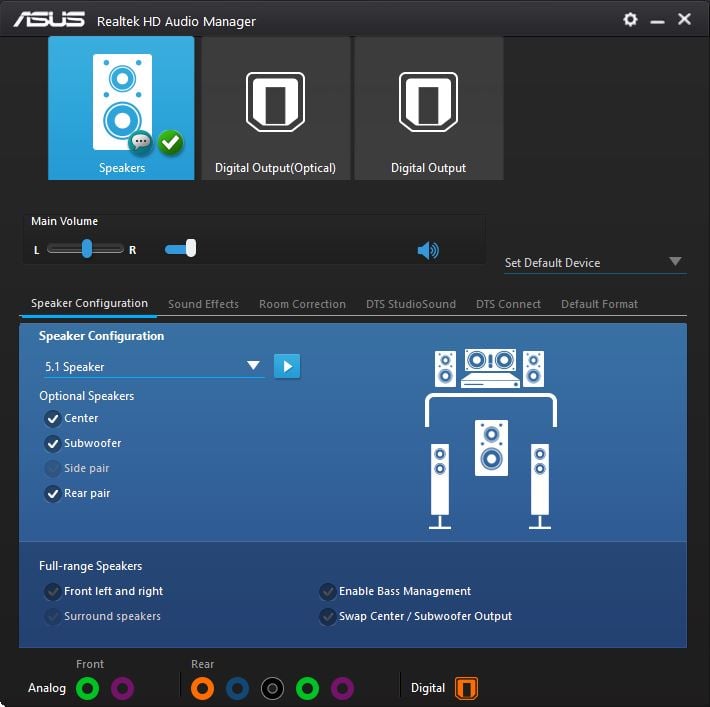Click the green Rear analog jack
Image resolution: width=710 pixels, height=707 pixels.
[307, 688]
